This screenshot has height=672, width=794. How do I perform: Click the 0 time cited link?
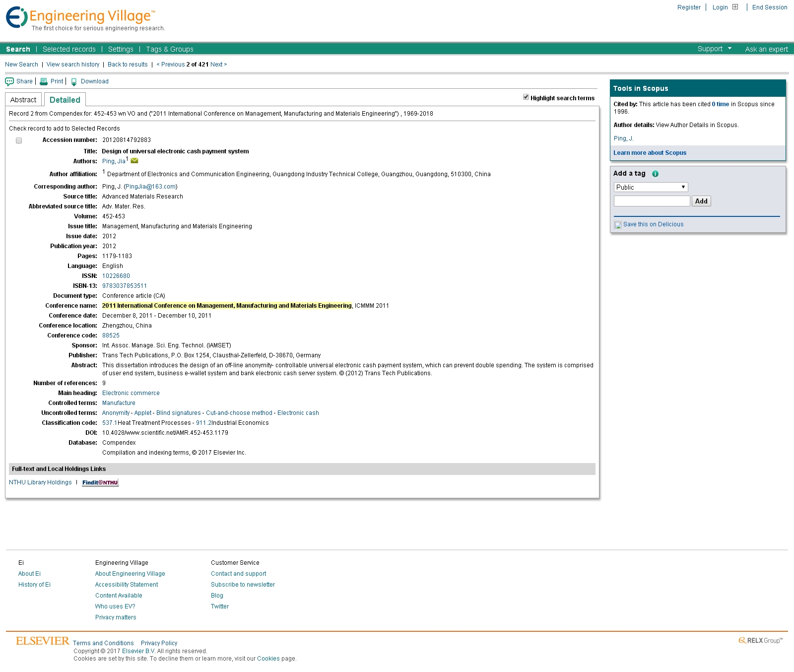(x=721, y=104)
